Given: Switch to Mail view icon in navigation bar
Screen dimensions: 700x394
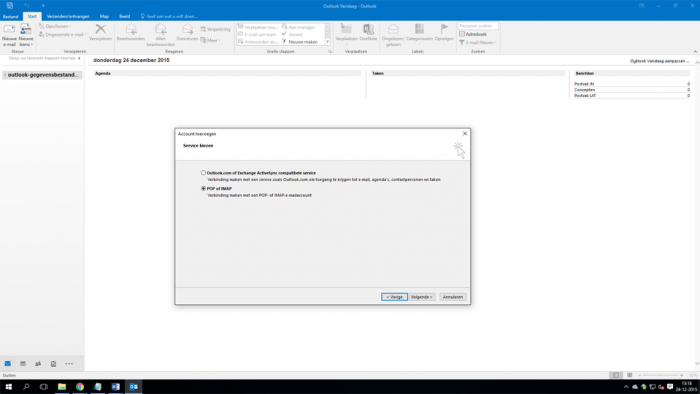Looking at the screenshot, I should click(8, 364).
